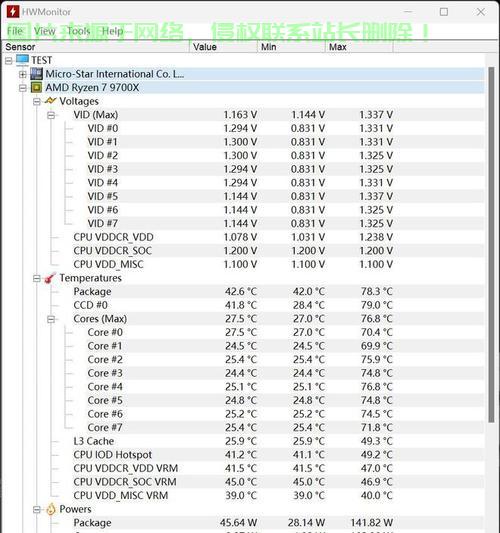This screenshot has width=500, height=533.
Task: Collapse the Temperatures section
Action: (x=37, y=278)
